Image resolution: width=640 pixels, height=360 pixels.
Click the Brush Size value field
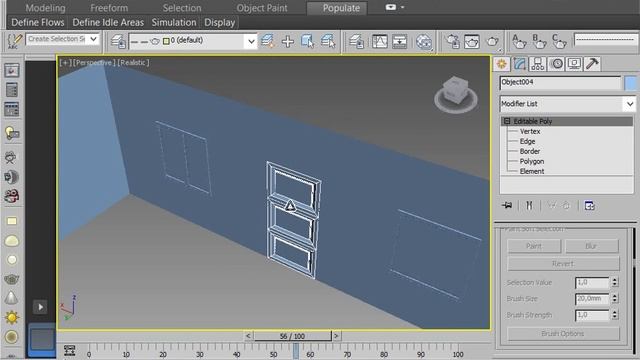pos(592,299)
